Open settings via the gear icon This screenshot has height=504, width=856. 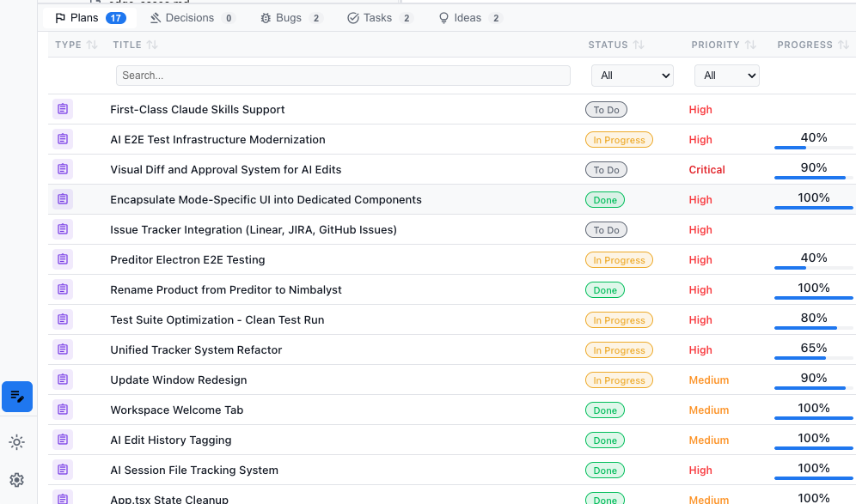point(16,480)
